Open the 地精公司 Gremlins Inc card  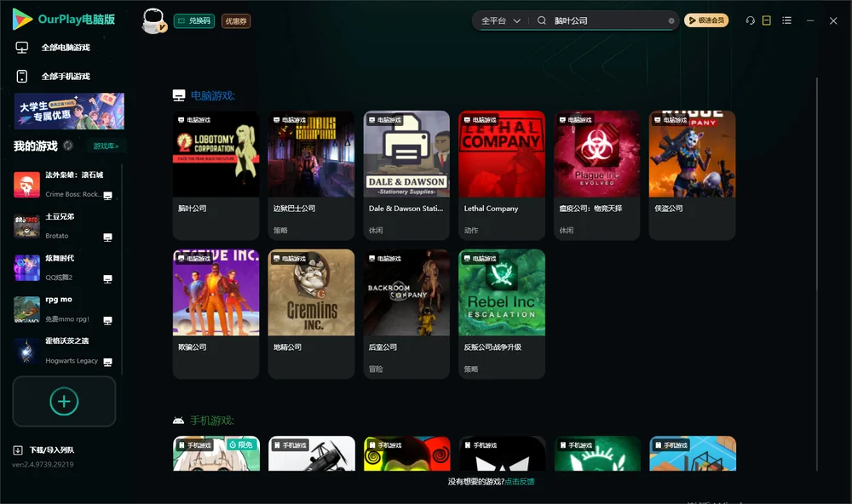[311, 314]
